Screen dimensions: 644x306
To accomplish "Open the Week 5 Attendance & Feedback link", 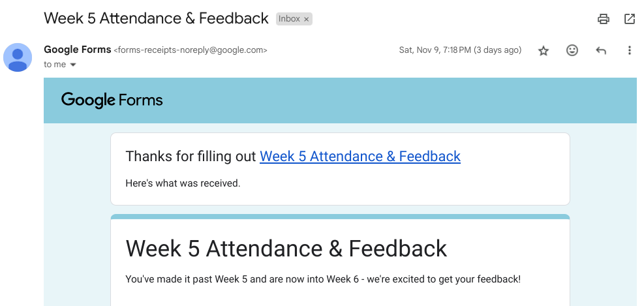I will (x=360, y=157).
